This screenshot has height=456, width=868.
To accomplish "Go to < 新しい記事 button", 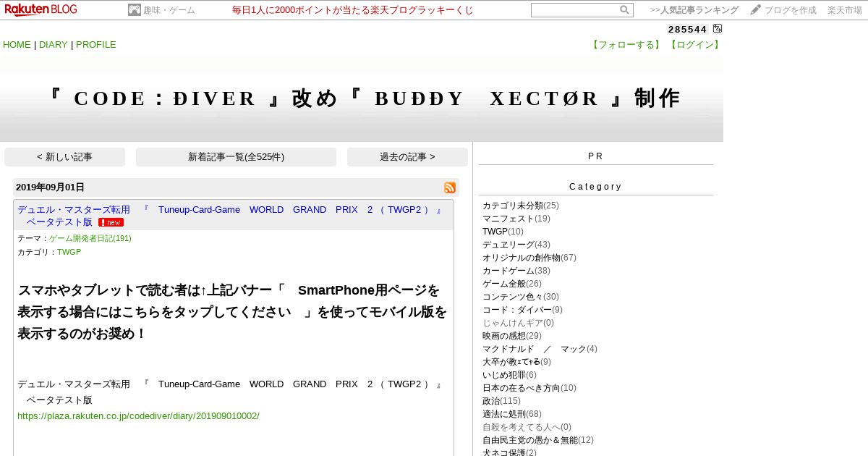I will tap(64, 157).
